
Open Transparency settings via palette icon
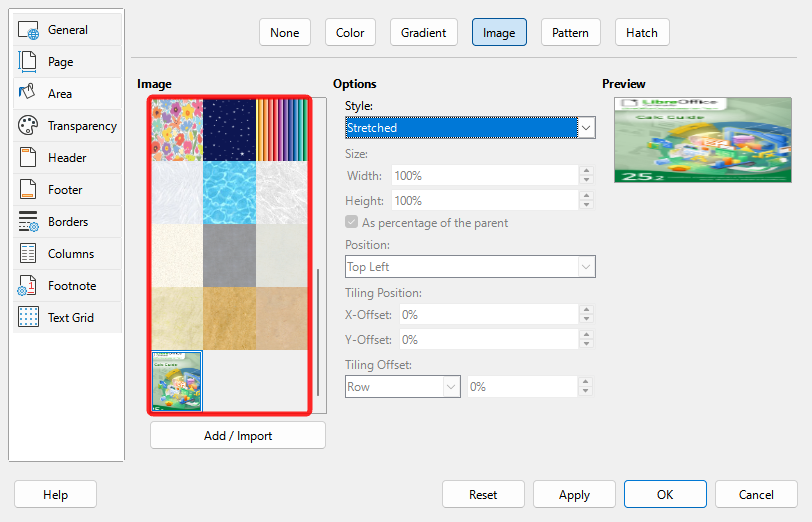[28, 126]
